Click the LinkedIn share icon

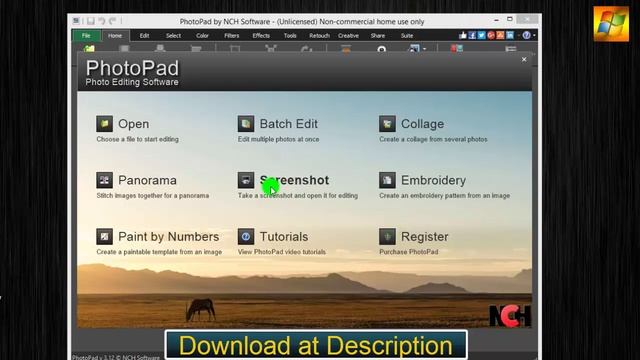coord(510,36)
